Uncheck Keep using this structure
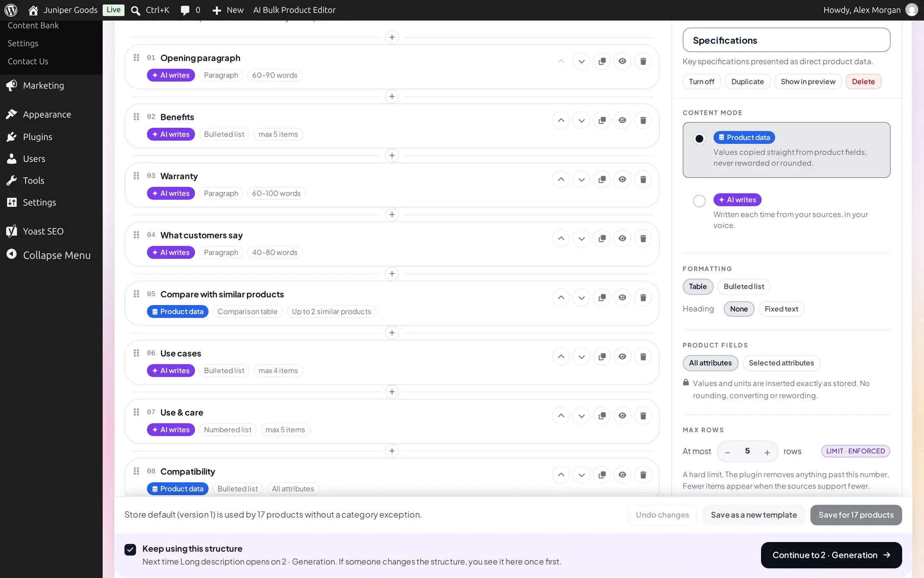The width and height of the screenshot is (924, 578). pyautogui.click(x=130, y=549)
